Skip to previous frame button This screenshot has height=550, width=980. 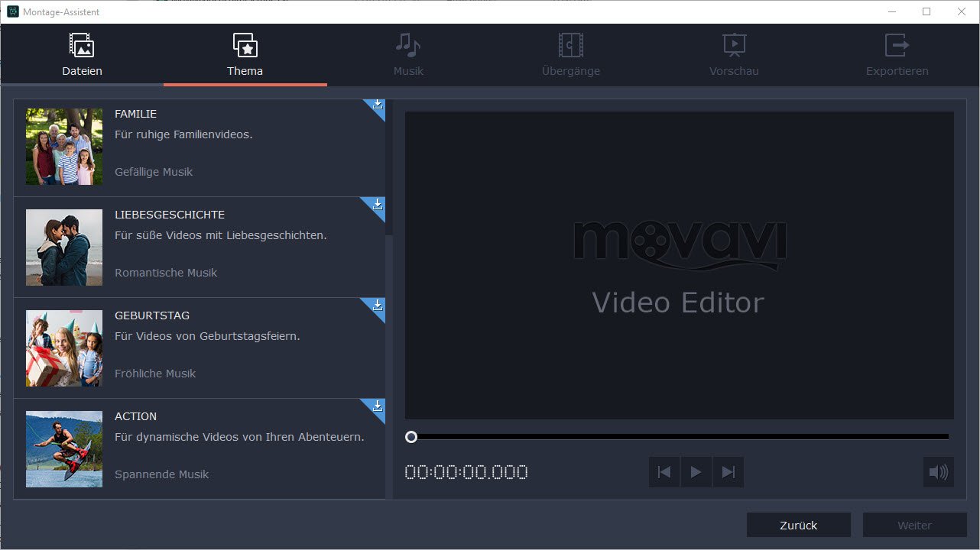coord(664,472)
